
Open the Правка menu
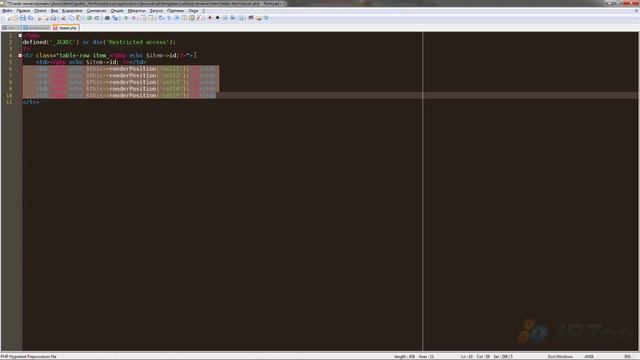point(23,11)
